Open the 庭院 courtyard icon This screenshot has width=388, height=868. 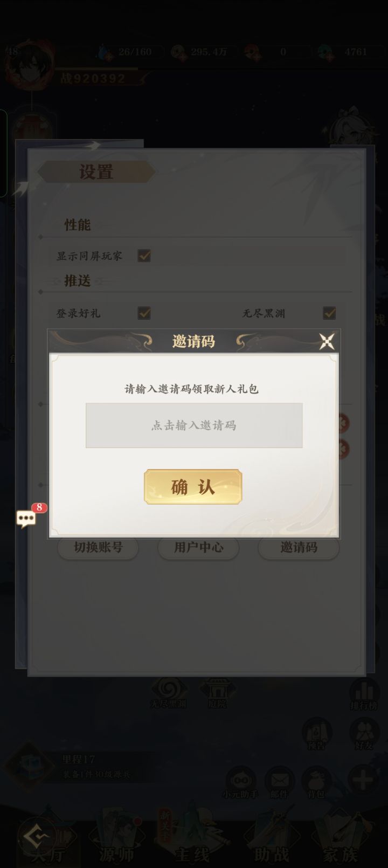[217, 693]
